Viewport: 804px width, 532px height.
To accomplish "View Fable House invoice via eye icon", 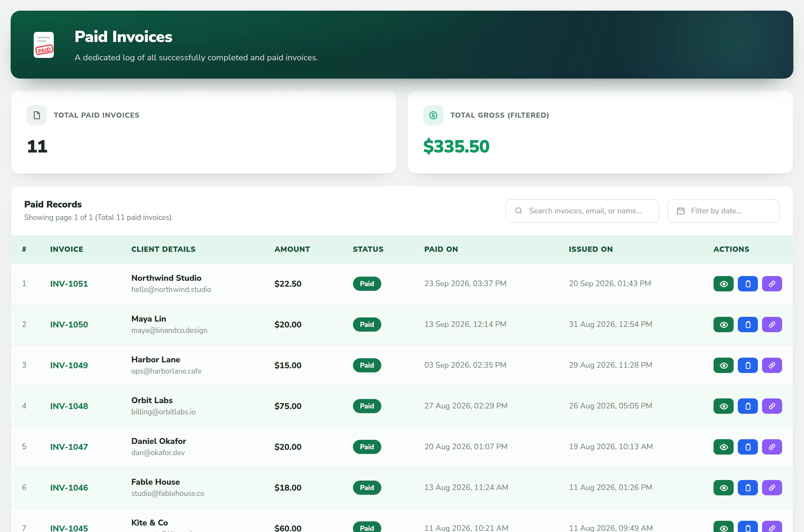I will tap(723, 488).
